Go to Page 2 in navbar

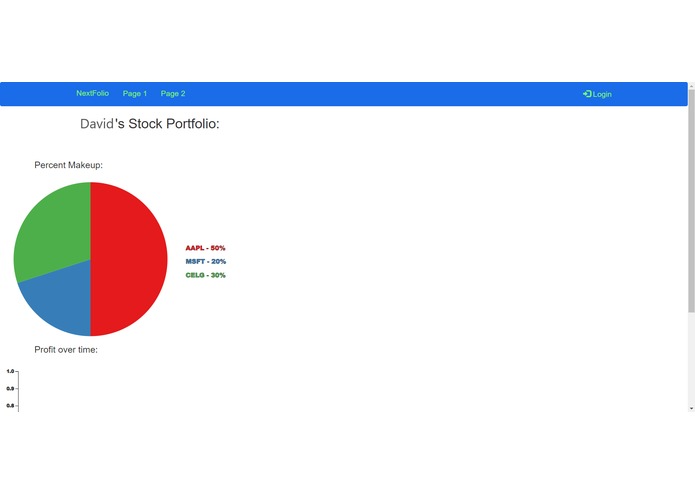173,93
